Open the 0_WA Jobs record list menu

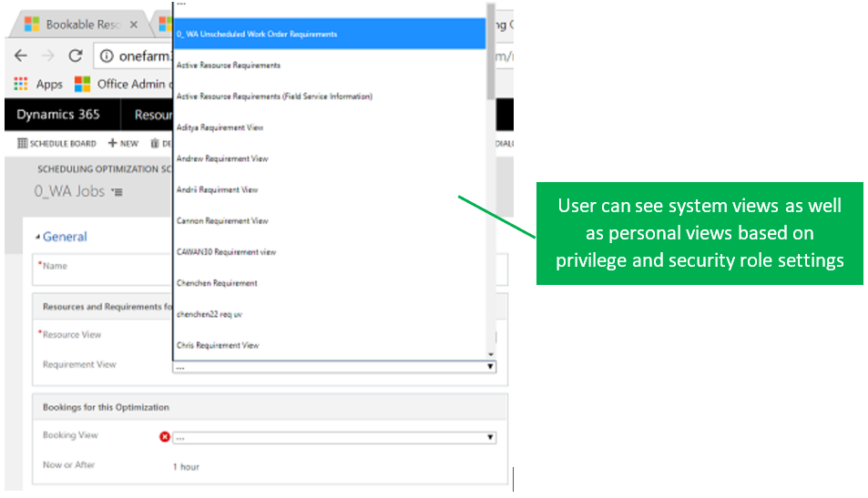(117, 192)
